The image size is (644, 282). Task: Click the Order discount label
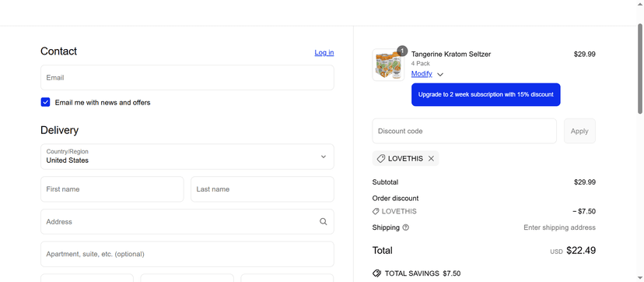(x=396, y=198)
